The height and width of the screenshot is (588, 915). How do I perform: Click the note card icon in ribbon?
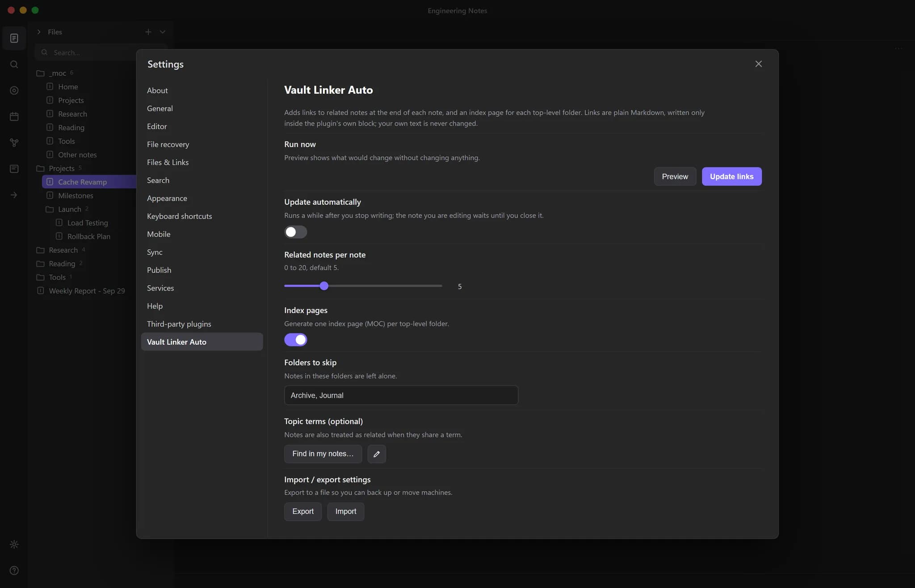[14, 169]
